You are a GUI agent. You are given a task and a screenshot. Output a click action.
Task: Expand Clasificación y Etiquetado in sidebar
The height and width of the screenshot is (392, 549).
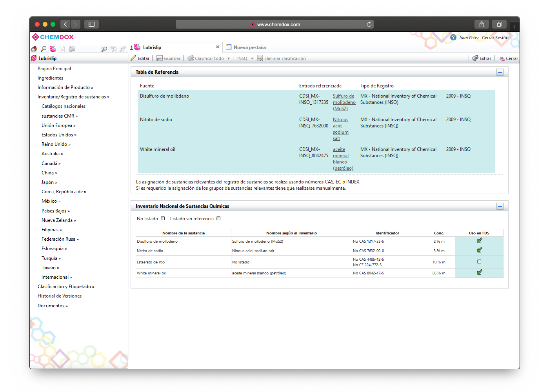click(66, 287)
